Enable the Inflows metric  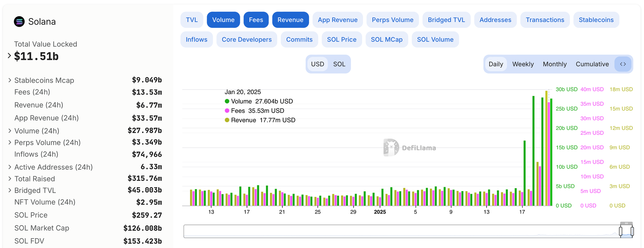[x=196, y=40]
